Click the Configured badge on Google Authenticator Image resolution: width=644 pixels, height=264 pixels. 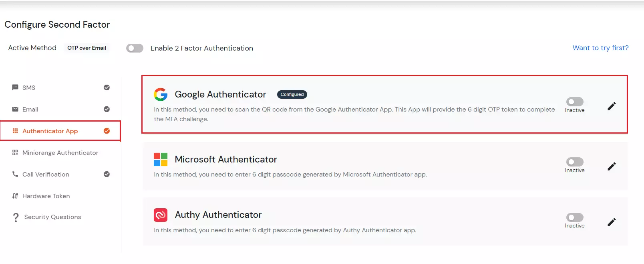click(x=292, y=94)
